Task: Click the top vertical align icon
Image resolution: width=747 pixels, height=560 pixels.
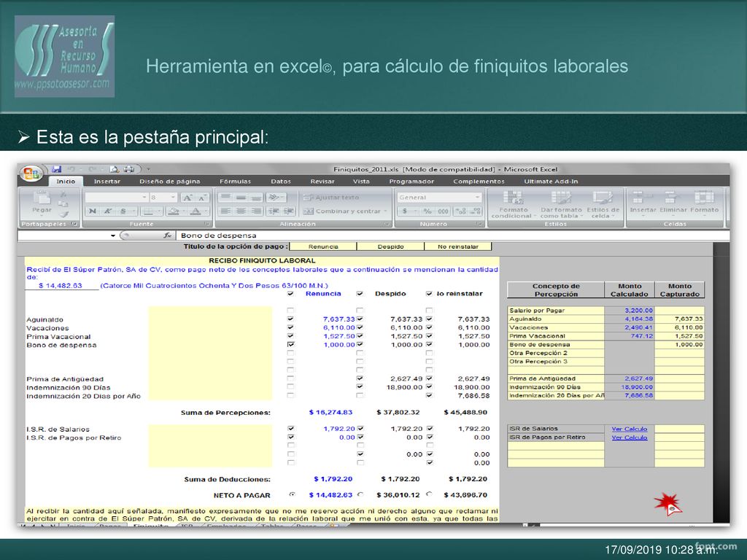Action: click(226, 197)
